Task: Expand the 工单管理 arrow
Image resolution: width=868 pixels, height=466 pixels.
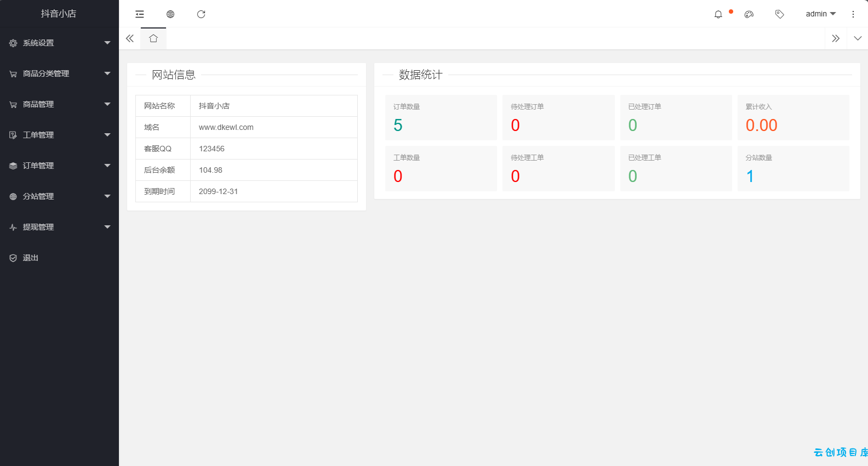Action: (107, 135)
